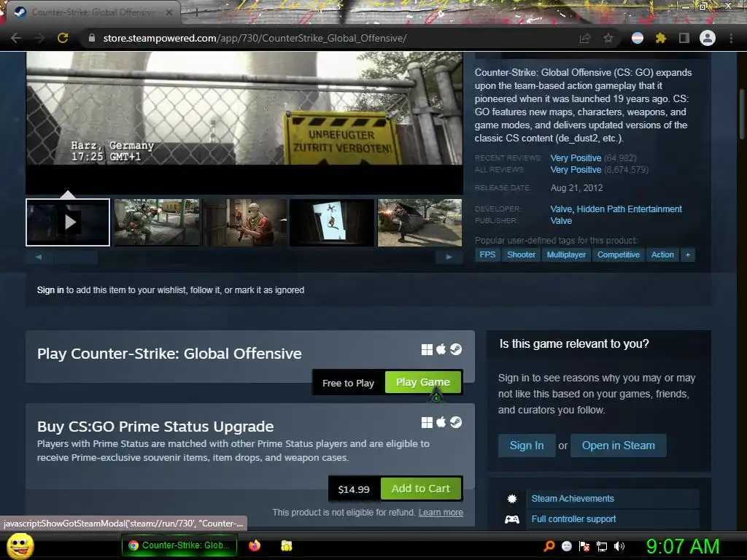
Task: Toggle the browser side panel icon
Action: click(x=684, y=38)
